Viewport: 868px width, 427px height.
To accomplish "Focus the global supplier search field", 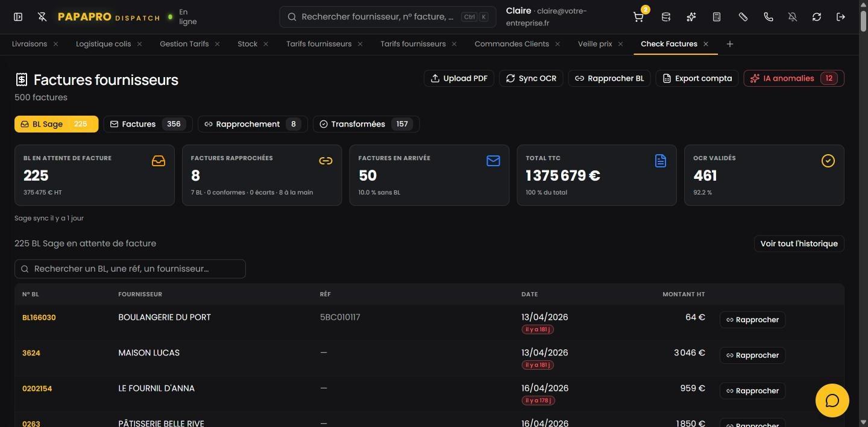I will tap(388, 17).
